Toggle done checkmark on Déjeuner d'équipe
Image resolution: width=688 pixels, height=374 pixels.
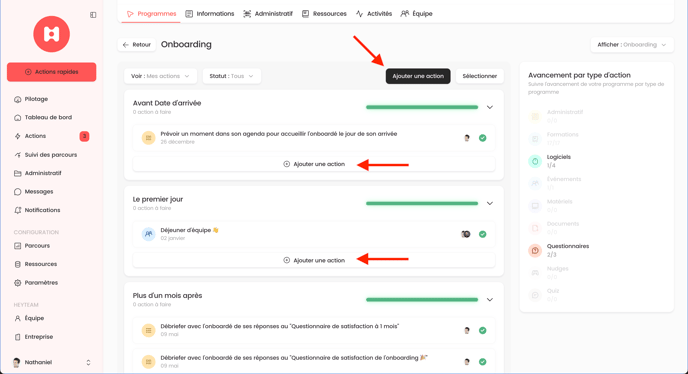483,234
